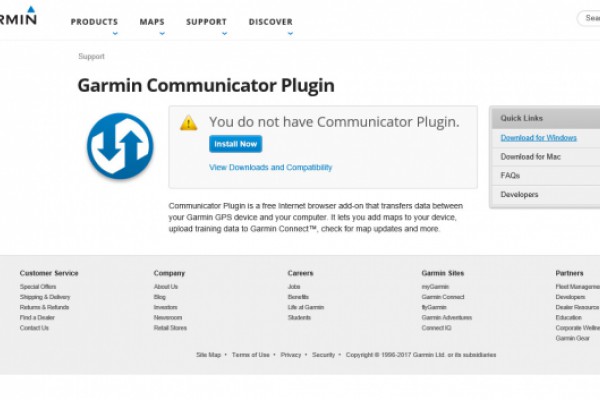Open Garmin Gear footer link
This screenshot has height=400, width=600.
pyautogui.click(x=572, y=338)
